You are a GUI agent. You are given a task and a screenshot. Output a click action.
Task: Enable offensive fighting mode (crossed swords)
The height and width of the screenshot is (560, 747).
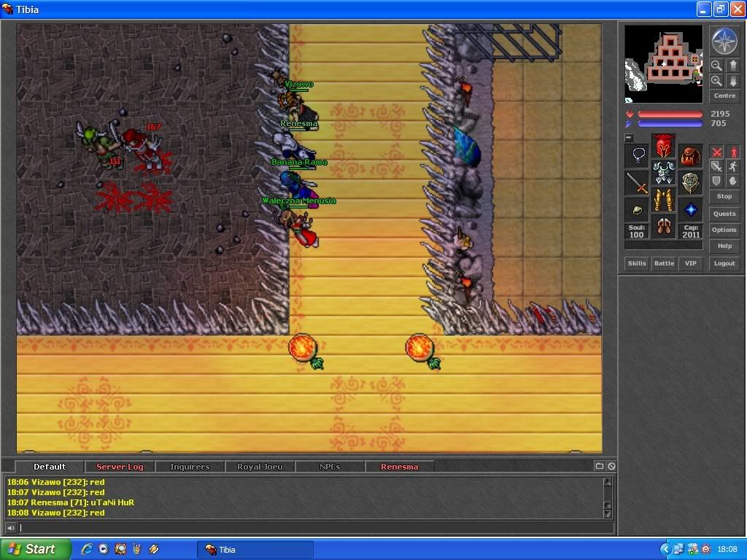716,152
